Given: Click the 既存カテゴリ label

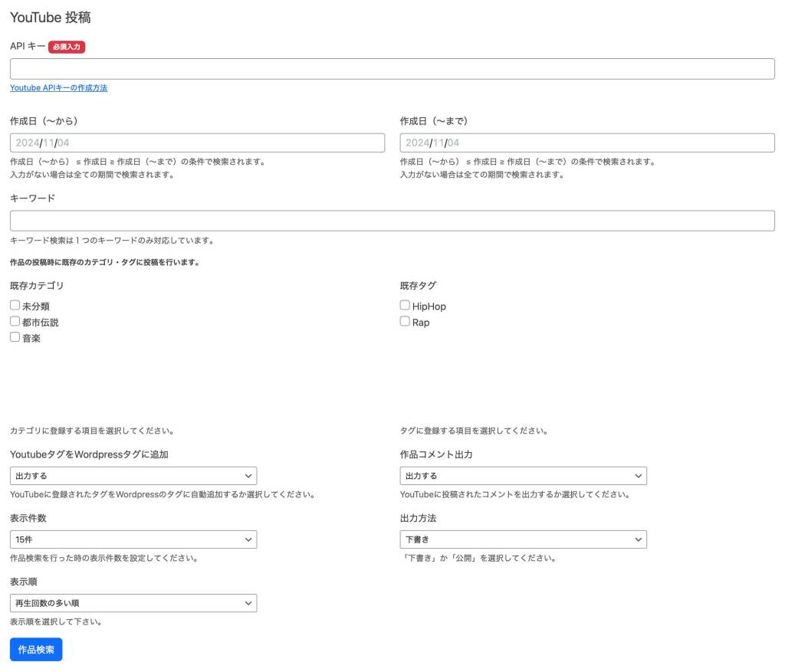Looking at the screenshot, I should (37, 286).
